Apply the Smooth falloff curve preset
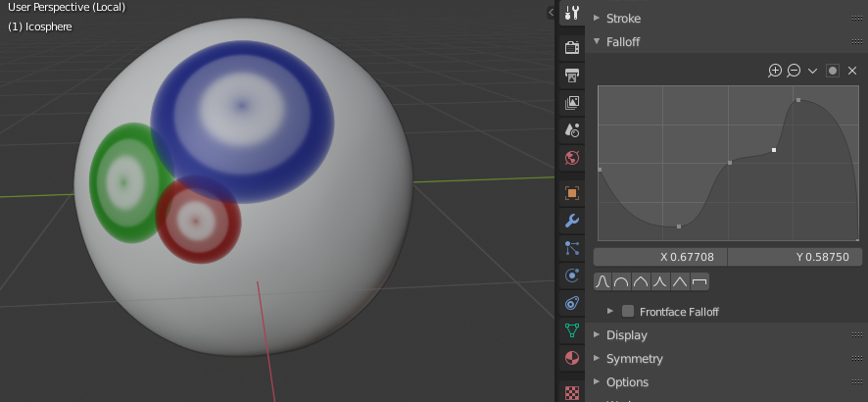 click(603, 282)
